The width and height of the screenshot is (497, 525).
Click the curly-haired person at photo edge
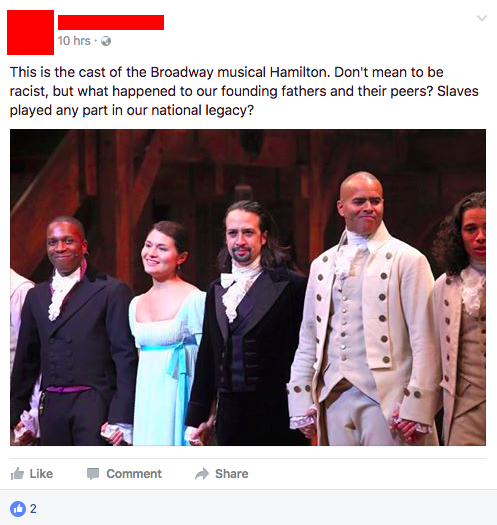[464, 318]
